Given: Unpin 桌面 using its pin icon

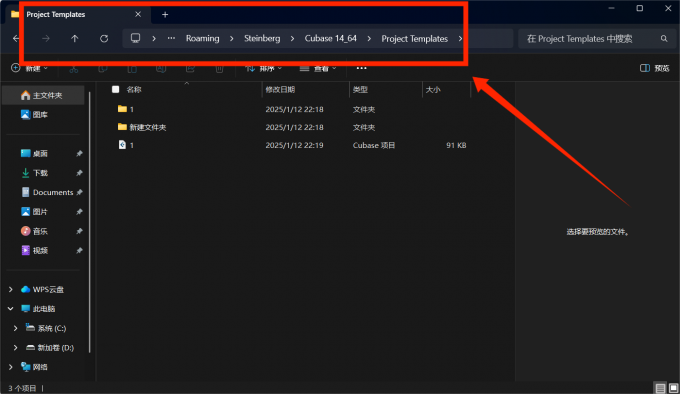Looking at the screenshot, I should click(79, 153).
